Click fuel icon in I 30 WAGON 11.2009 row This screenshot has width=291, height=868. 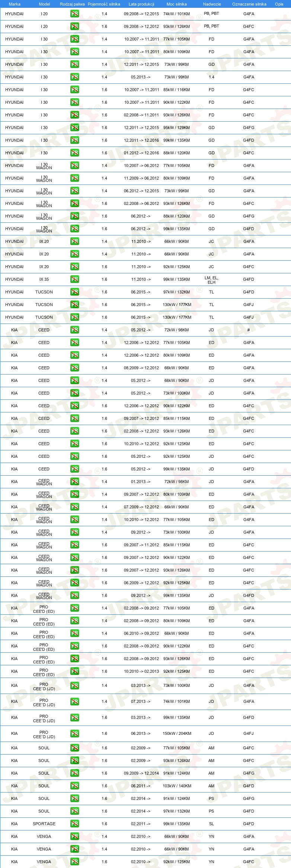[75, 178]
